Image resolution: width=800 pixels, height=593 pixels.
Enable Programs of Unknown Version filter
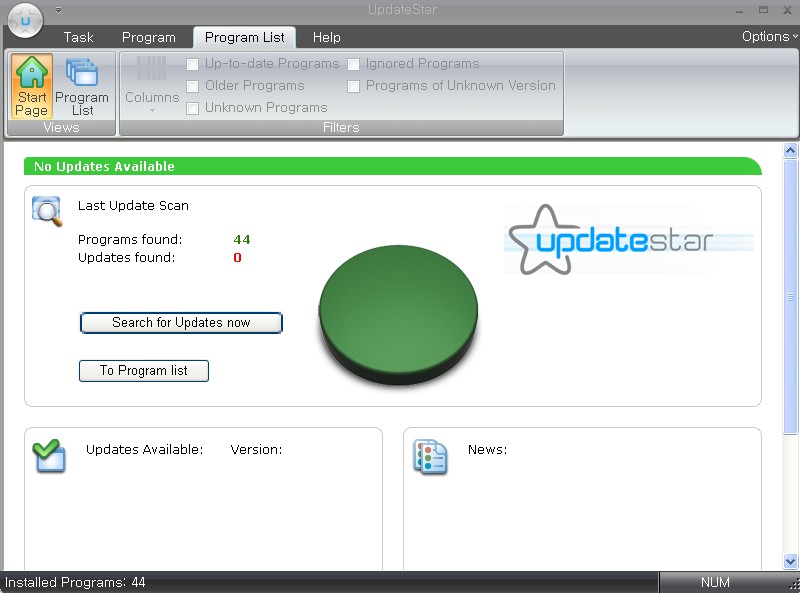tap(354, 86)
